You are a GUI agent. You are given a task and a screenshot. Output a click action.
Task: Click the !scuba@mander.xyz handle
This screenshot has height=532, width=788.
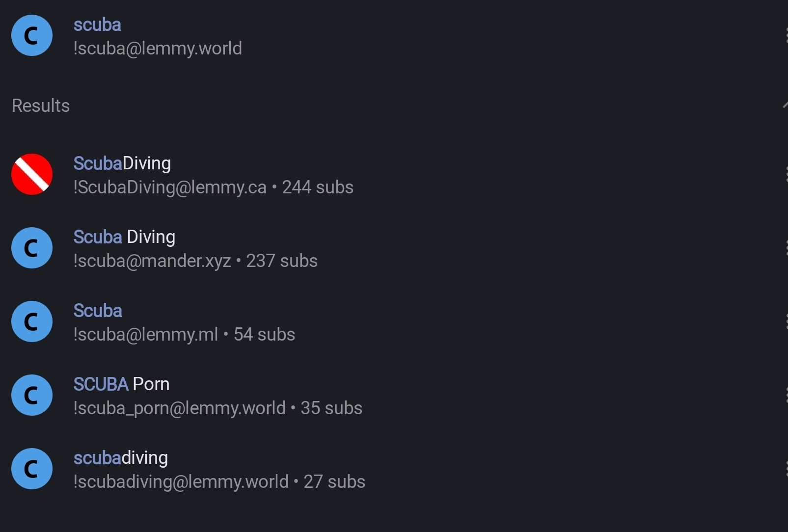(x=152, y=261)
